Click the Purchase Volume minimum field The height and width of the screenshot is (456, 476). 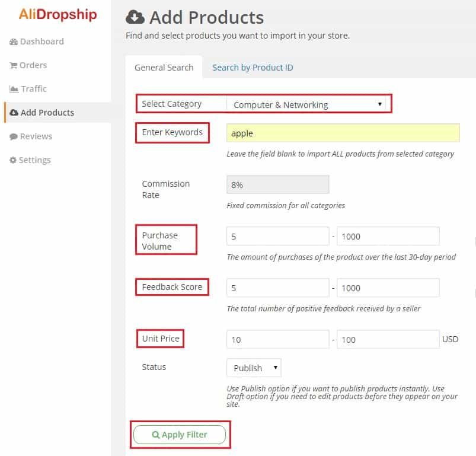coord(278,236)
